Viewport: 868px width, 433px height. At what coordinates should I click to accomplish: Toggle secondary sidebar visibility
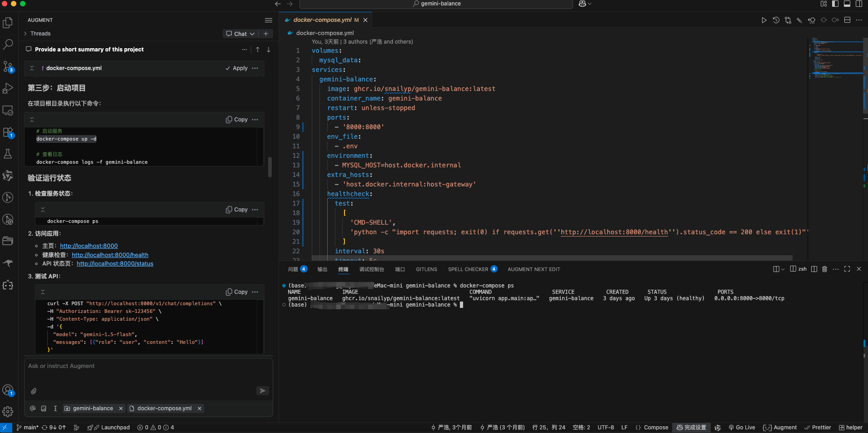tap(859, 4)
